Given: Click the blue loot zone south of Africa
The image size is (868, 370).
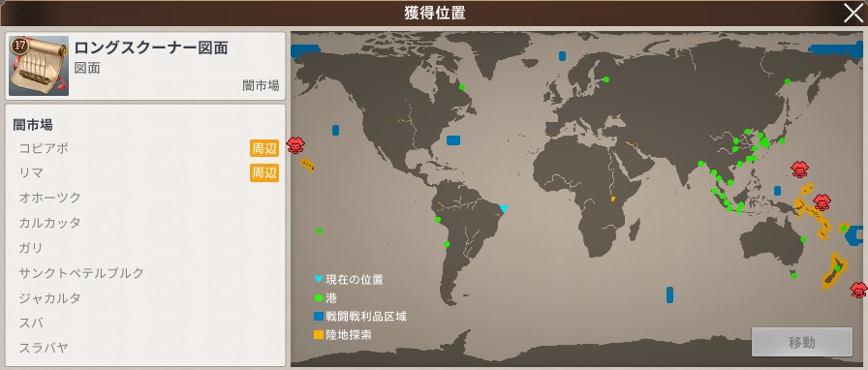Looking at the screenshot, I should click(x=669, y=294).
